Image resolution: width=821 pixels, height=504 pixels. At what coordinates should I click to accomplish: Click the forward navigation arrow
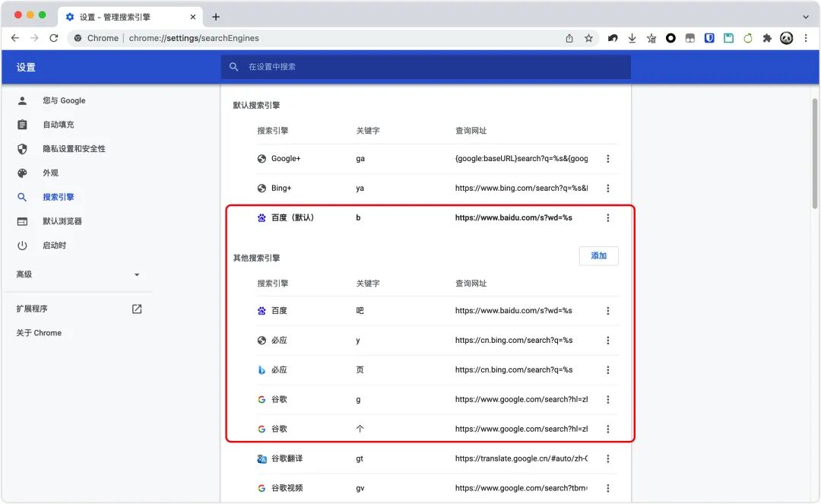point(34,38)
